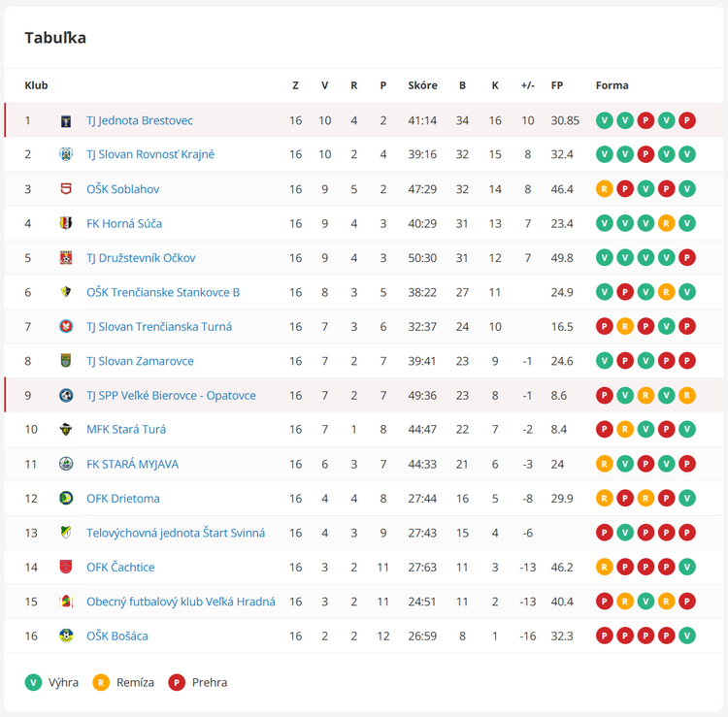
Task: Open the TJ Slovan Rovnosť Krajné team link
Action: click(150, 154)
